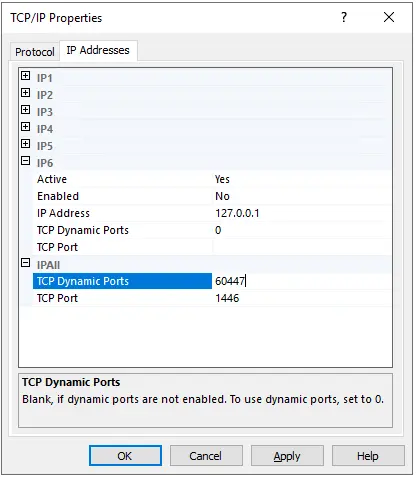416x477 pixels.
Task: Expand the IP1 node
Action: (25, 76)
